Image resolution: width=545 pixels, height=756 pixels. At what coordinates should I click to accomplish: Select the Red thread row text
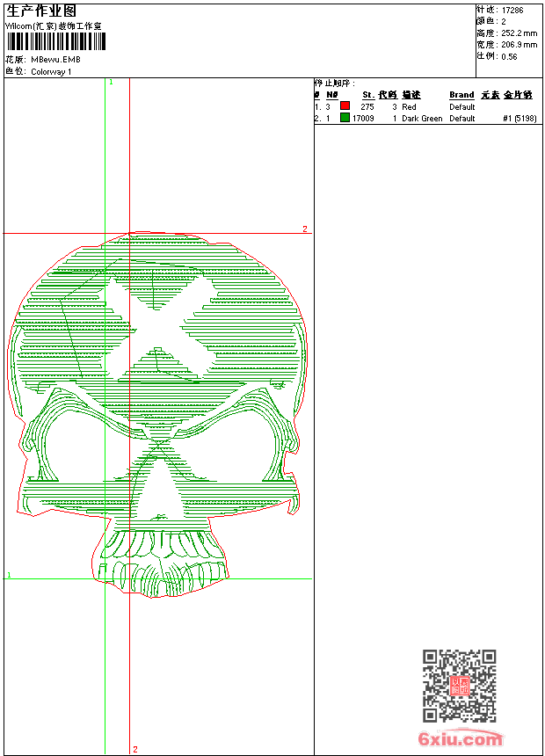coord(410,106)
